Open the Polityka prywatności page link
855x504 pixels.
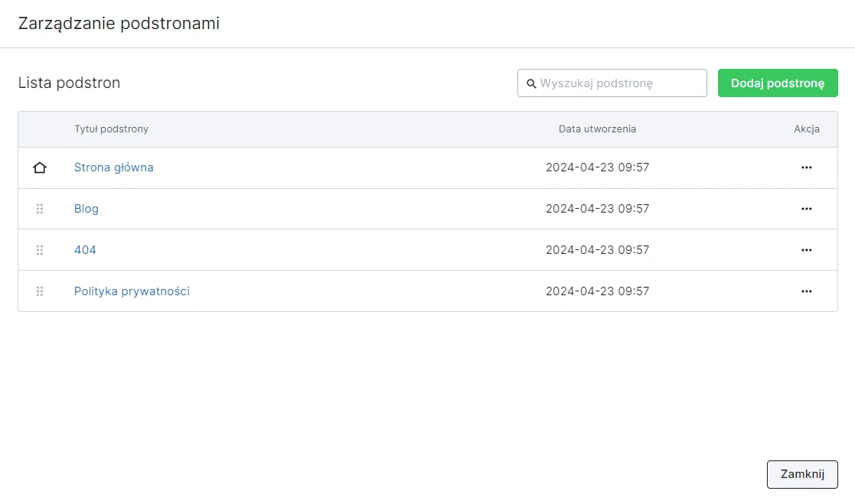coord(132,291)
